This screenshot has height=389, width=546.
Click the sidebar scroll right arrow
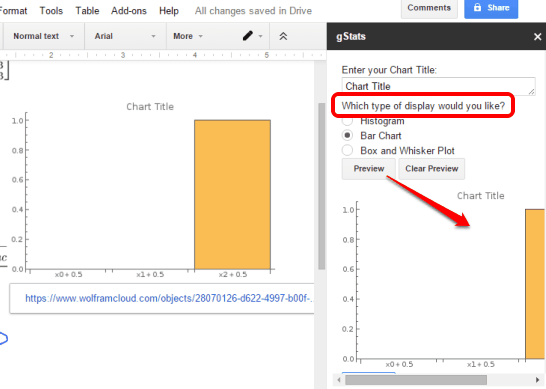(x=537, y=380)
